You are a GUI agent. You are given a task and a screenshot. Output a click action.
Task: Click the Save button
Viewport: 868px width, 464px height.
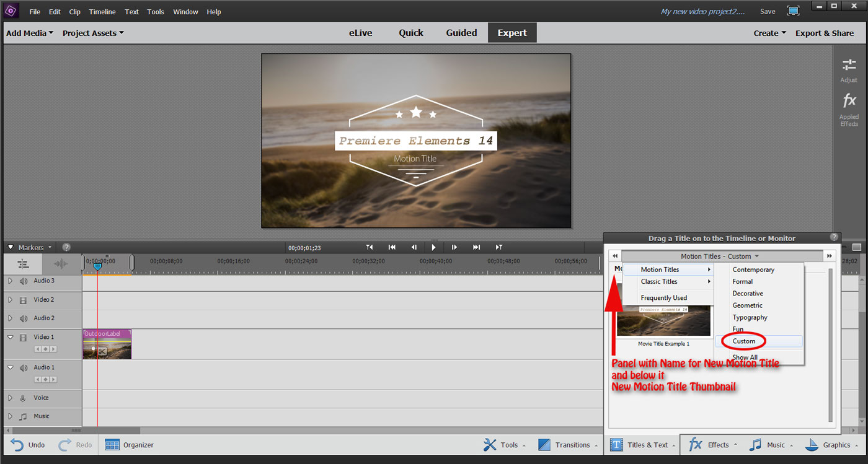coord(768,12)
